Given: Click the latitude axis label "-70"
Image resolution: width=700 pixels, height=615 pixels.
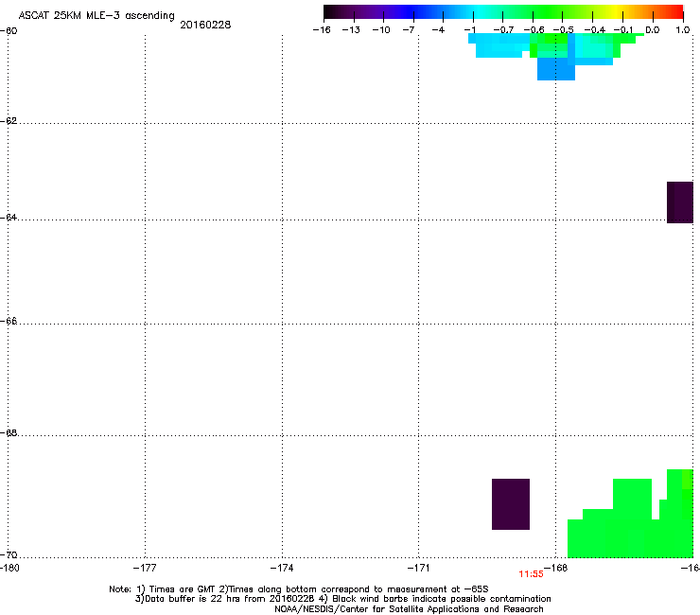Looking at the screenshot, I should click(9, 555).
